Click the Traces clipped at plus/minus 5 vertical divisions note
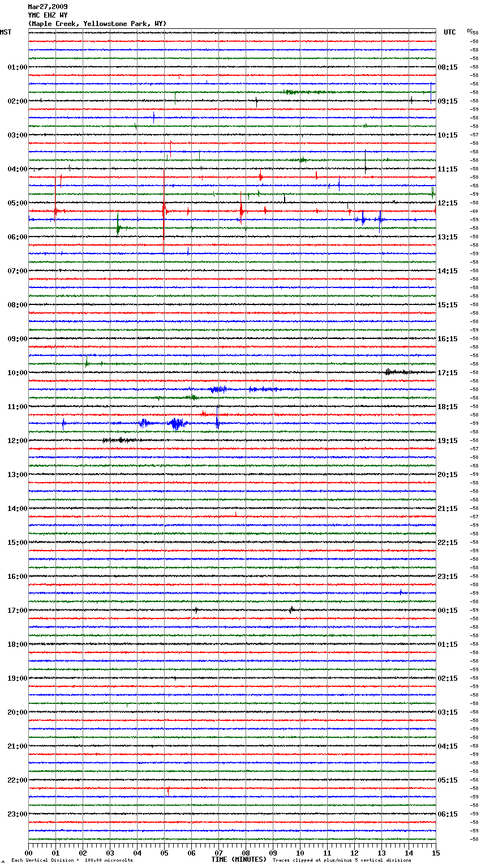This screenshot has width=481, height=868. (x=342, y=860)
